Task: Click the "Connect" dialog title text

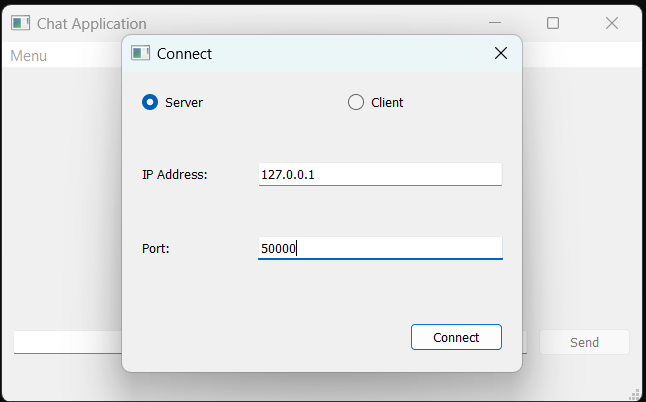Action: coord(184,54)
